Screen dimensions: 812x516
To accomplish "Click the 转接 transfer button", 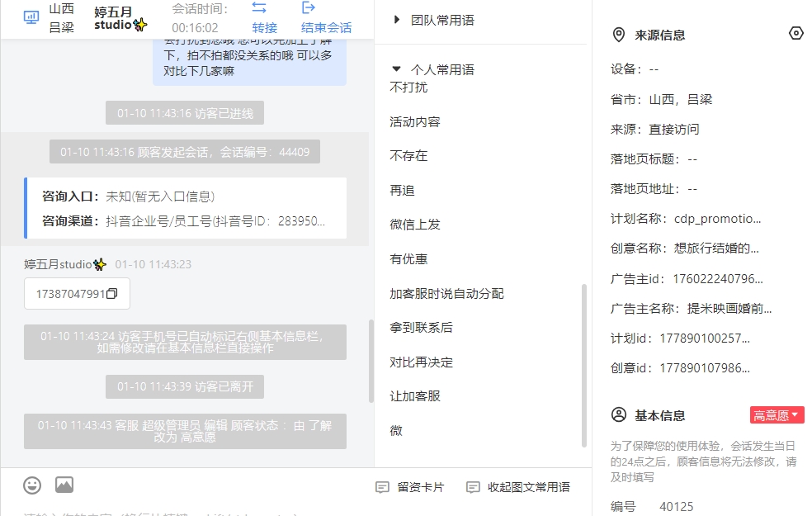I will click(x=265, y=27).
